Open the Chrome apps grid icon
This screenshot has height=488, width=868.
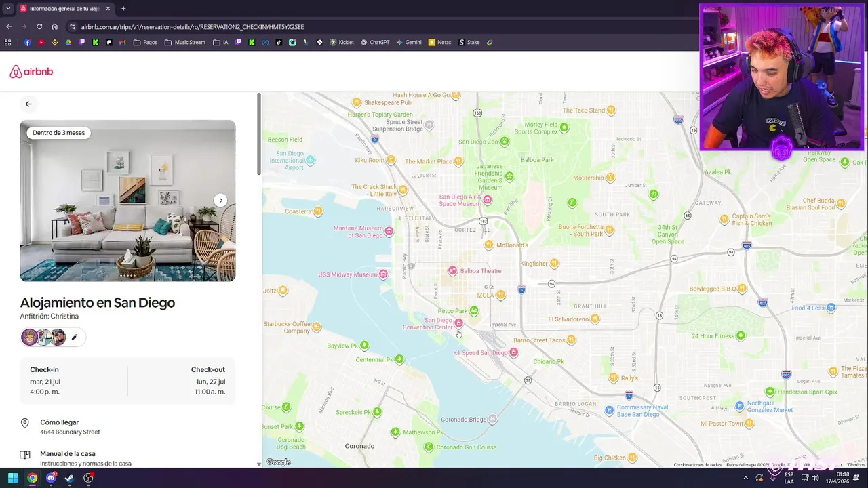coord(8,42)
